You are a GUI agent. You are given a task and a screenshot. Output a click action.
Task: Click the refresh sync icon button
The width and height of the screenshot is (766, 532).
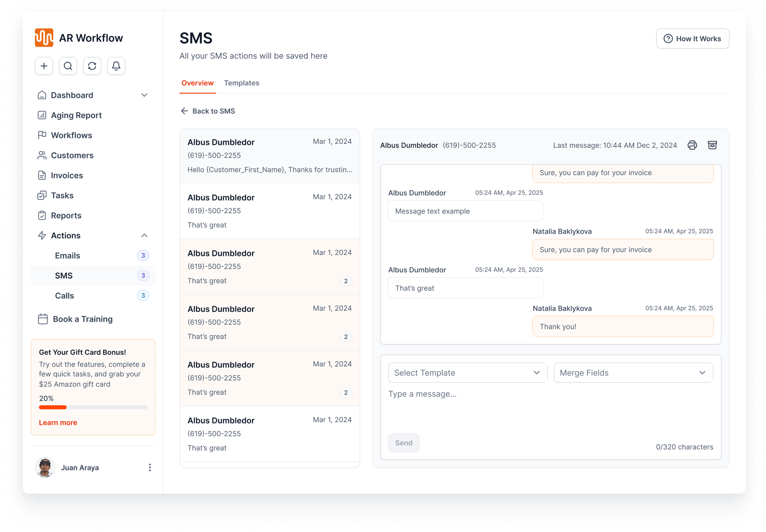pos(92,66)
